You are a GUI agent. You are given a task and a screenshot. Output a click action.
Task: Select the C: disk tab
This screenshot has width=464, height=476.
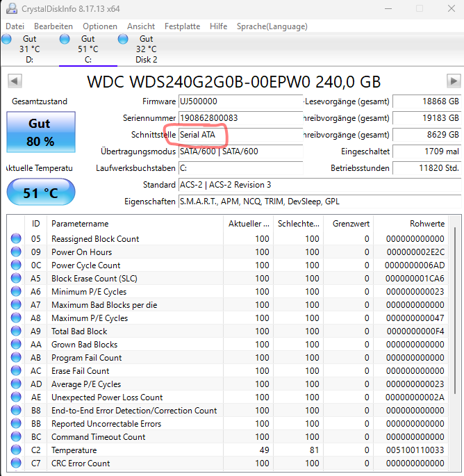[x=88, y=49]
